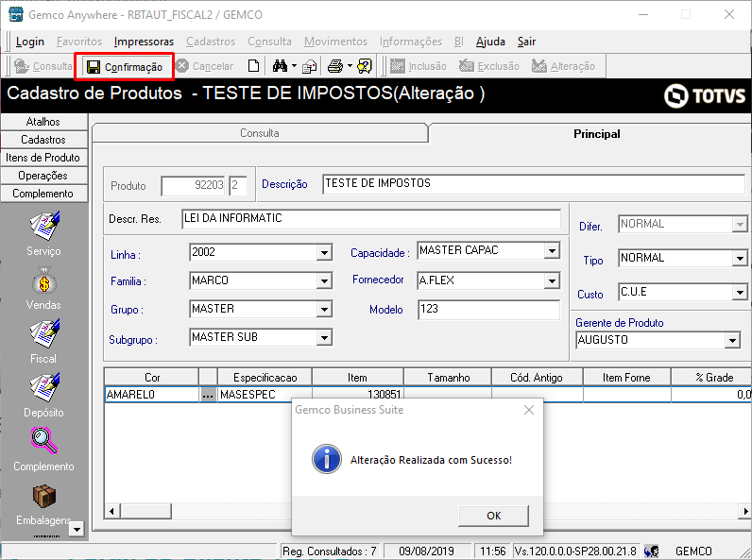Click the sidebar scroll-down arrow

tap(77, 529)
